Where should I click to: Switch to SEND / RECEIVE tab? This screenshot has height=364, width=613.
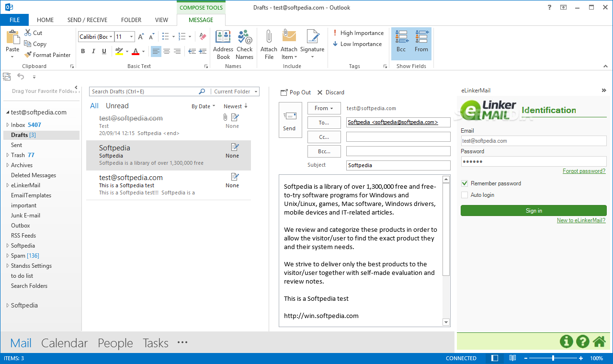[x=87, y=20]
